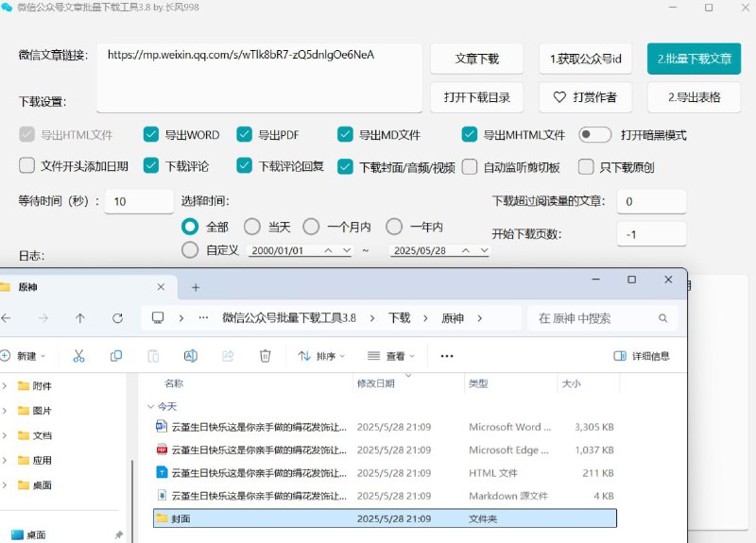This screenshot has height=543, width=756.
Task: Collapse the 今天 group in file list
Action: pos(149,406)
